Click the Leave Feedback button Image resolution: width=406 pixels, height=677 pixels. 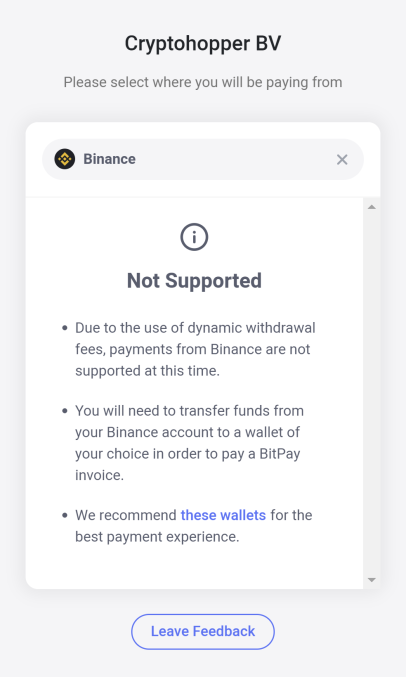click(x=203, y=632)
